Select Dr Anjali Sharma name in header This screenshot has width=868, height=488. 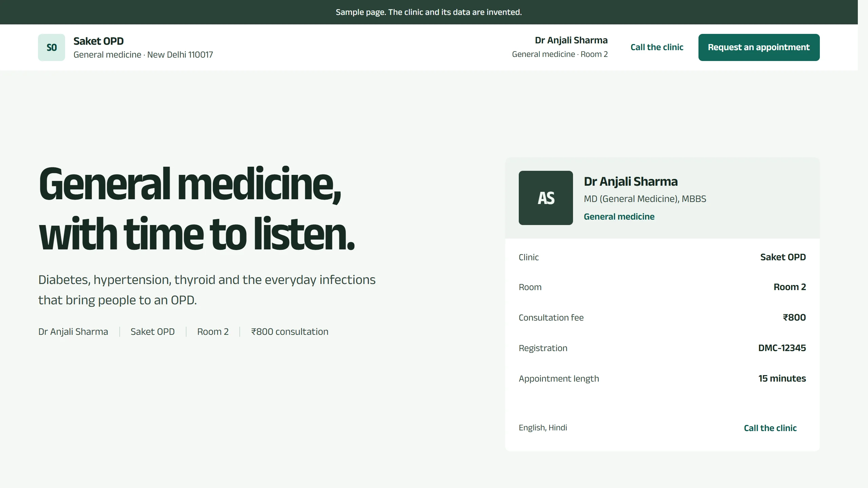571,40
